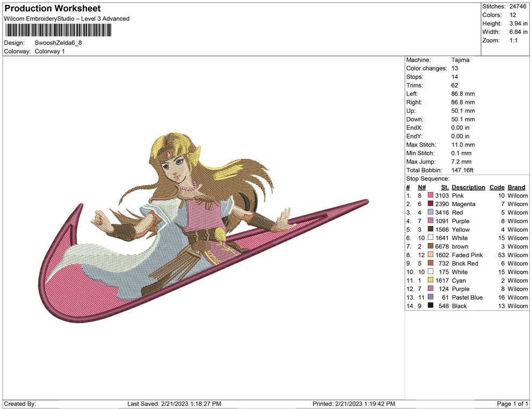The height and width of the screenshot is (409, 532).
Task: Click the Up label in machine info
Action: (411, 111)
